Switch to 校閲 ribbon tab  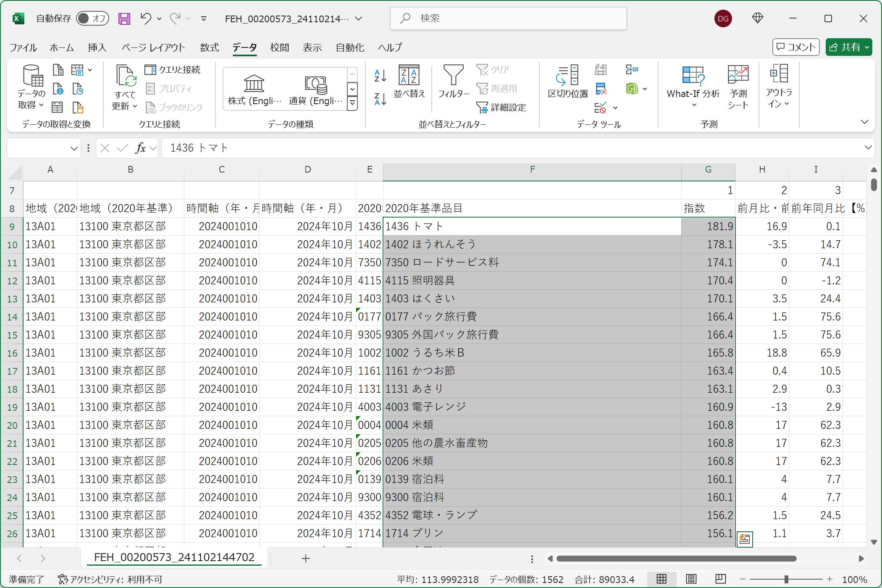coord(279,47)
